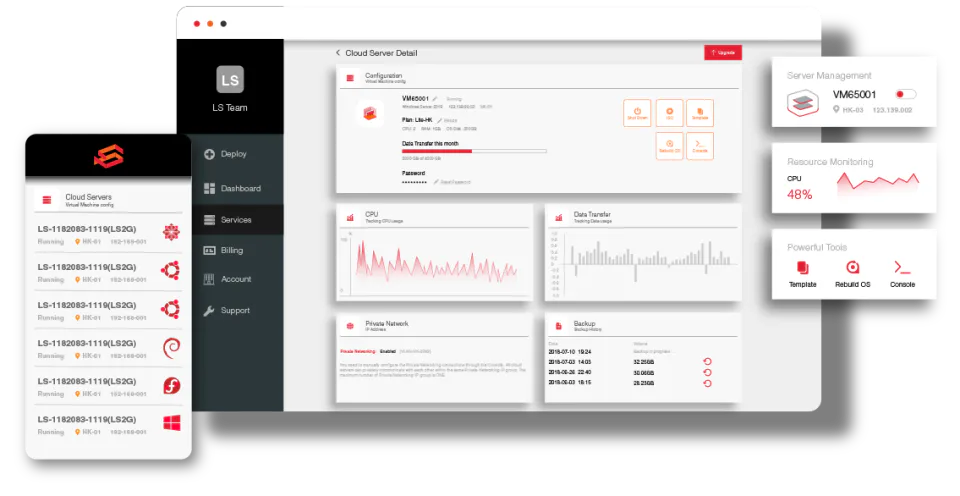
Task: Click the CentOS logo in mobile server list
Action: 171,232
